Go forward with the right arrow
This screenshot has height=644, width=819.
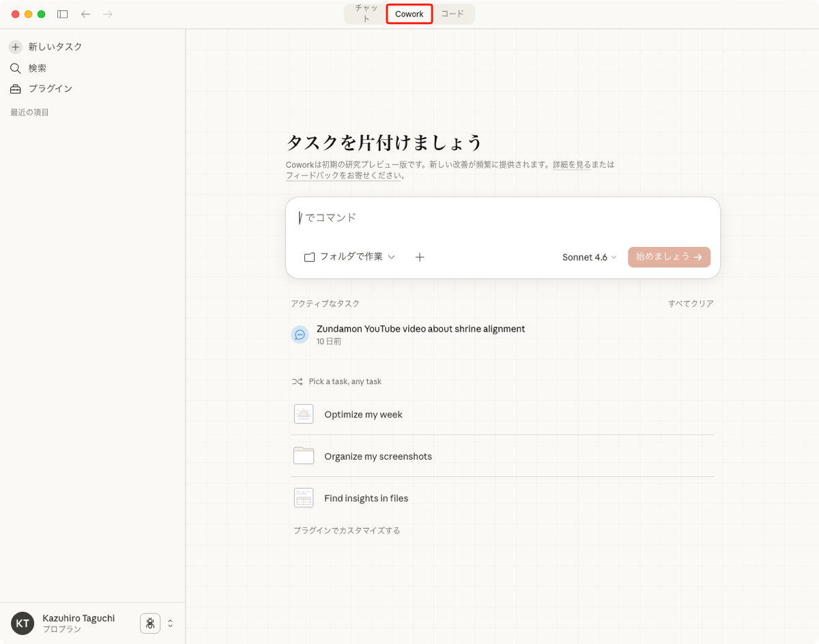(x=108, y=14)
